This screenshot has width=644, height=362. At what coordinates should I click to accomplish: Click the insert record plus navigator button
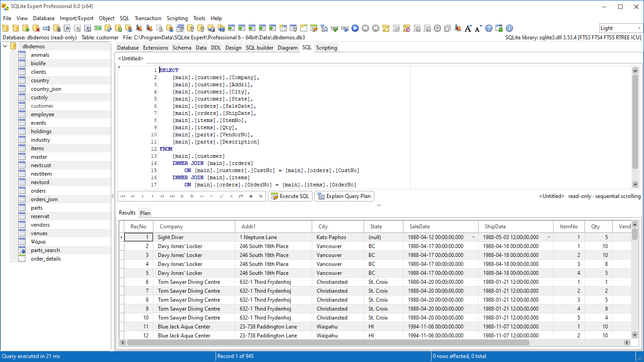pyautogui.click(x=182, y=196)
